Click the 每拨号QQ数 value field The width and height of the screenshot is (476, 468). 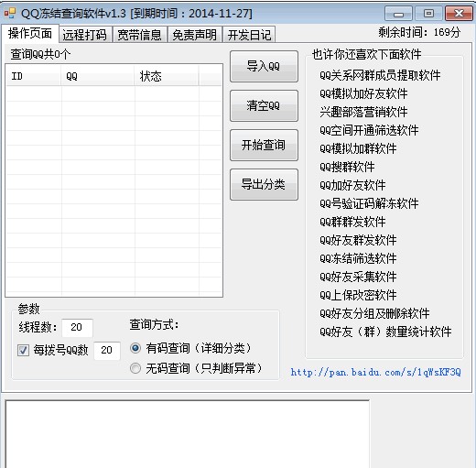coord(107,350)
